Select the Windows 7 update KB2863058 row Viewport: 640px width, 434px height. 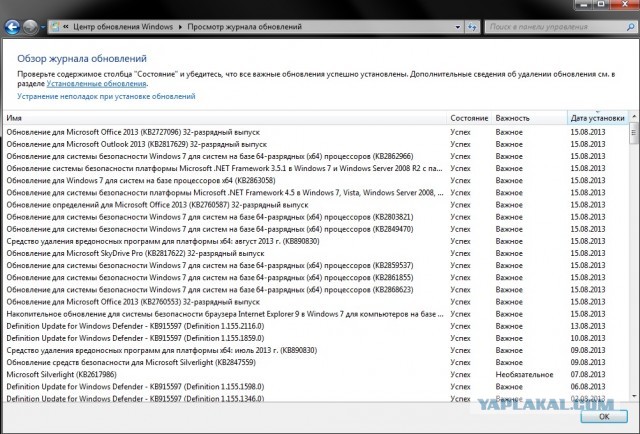[x=316, y=180]
